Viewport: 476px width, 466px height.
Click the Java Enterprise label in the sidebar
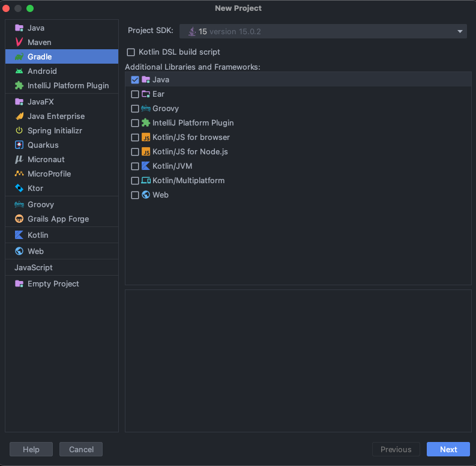56,116
